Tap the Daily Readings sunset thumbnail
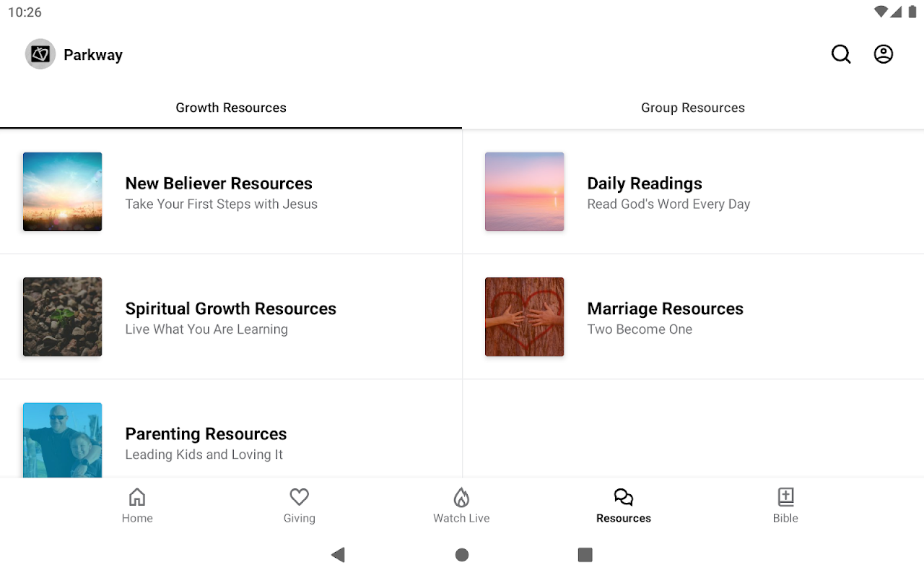 tap(525, 191)
